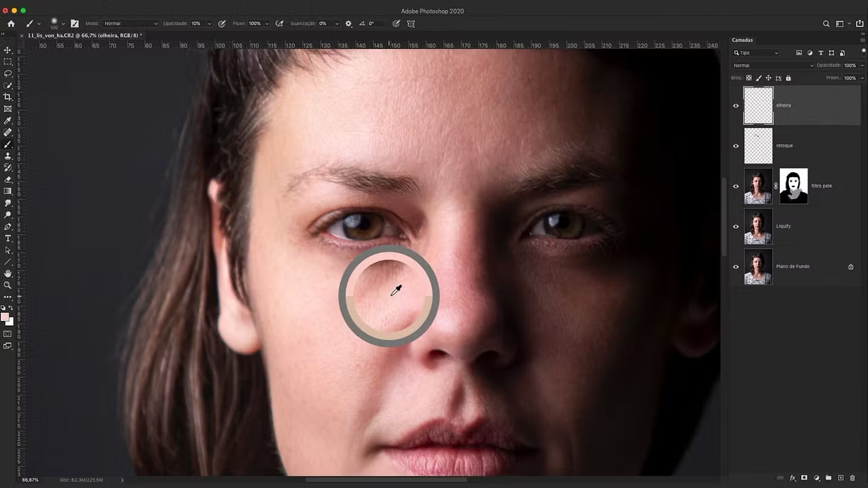This screenshot has width=868, height=488.
Task: Click the lock icon on Plano de Fundo
Action: 851,266
